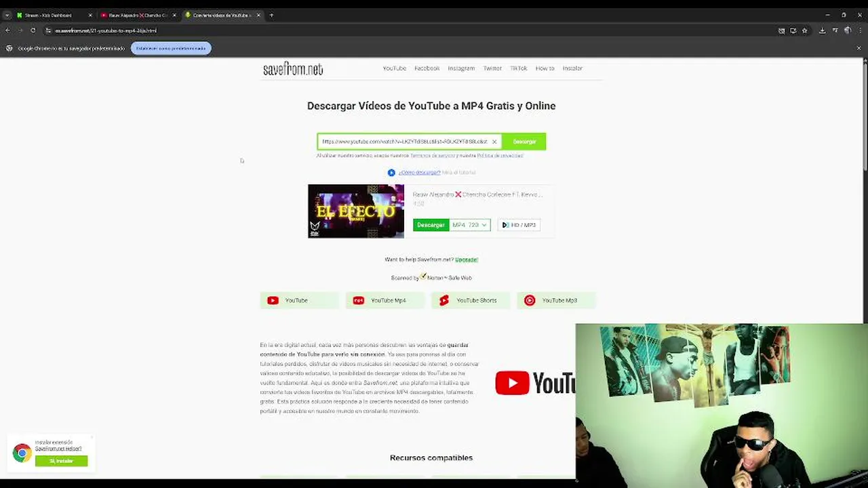Click the El Efecto video thumbnail
This screenshot has height=488, width=868.
(x=356, y=211)
